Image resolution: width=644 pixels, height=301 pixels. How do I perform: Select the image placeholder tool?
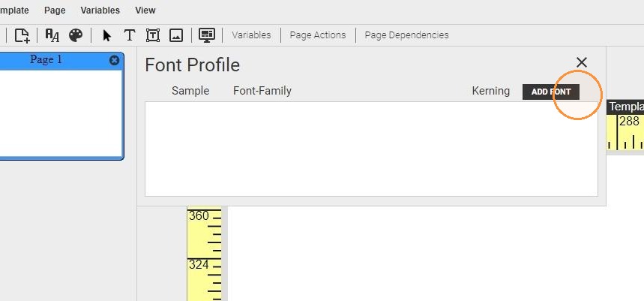[176, 35]
